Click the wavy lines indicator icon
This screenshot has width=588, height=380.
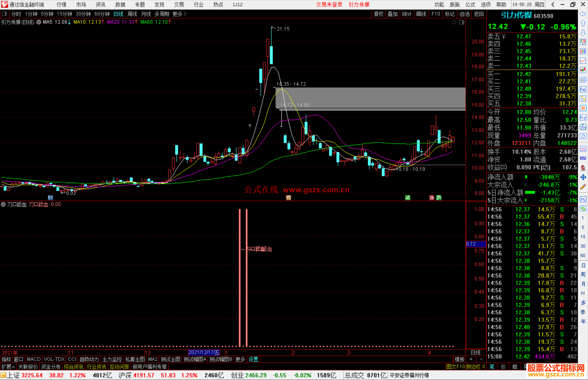coord(583,149)
